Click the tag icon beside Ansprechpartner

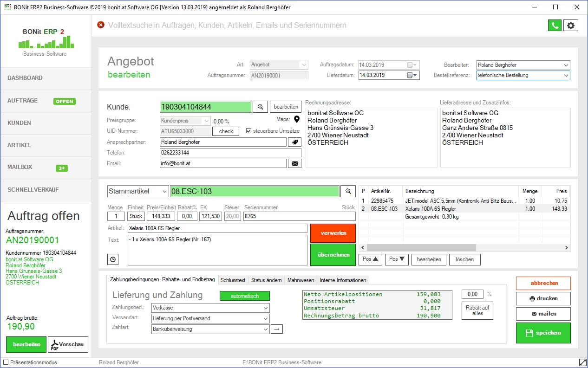[x=294, y=142]
